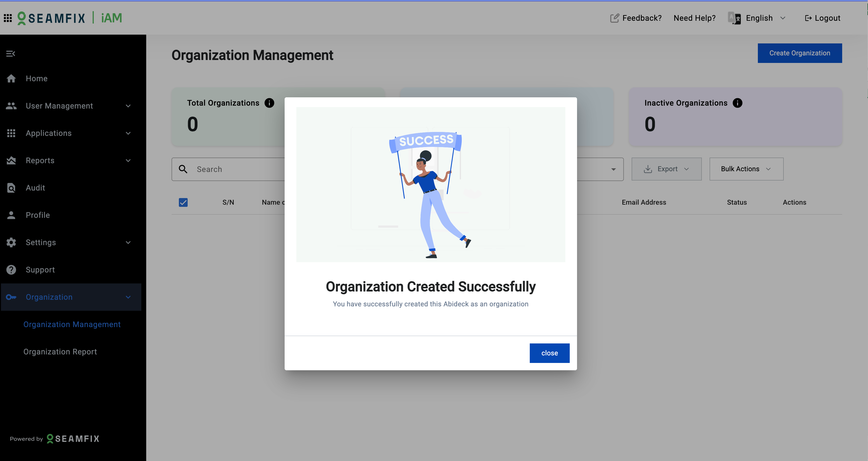Click the Audit magnifier document icon

pos(11,188)
